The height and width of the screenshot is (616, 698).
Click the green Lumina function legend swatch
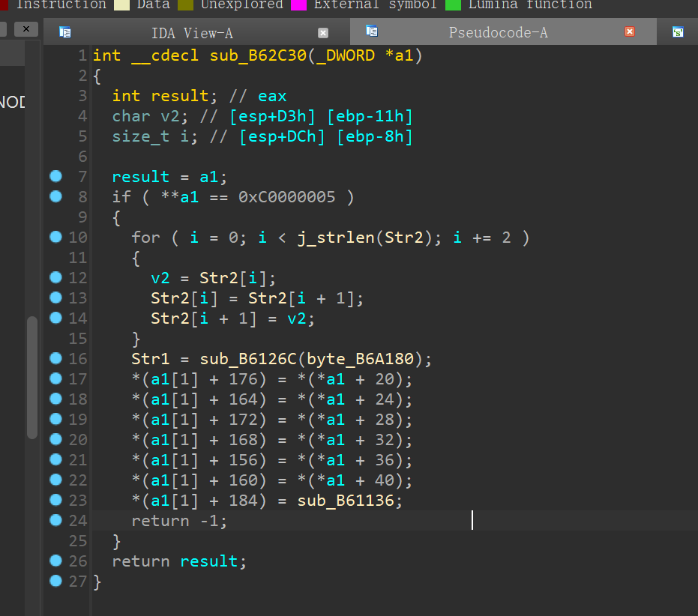tap(454, 4)
